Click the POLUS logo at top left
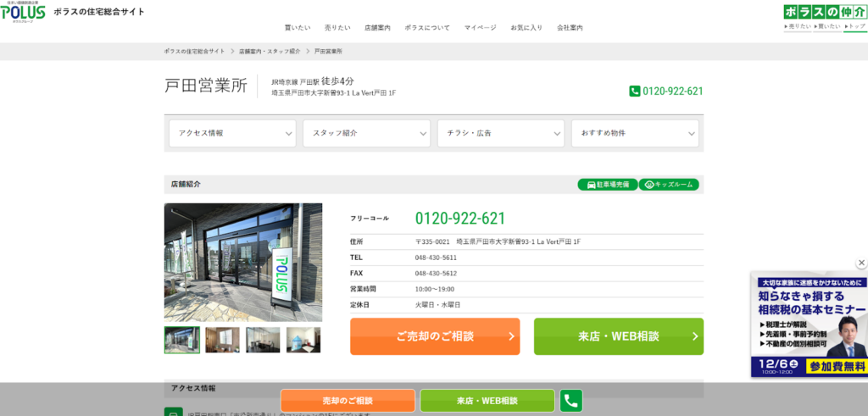 (x=23, y=12)
